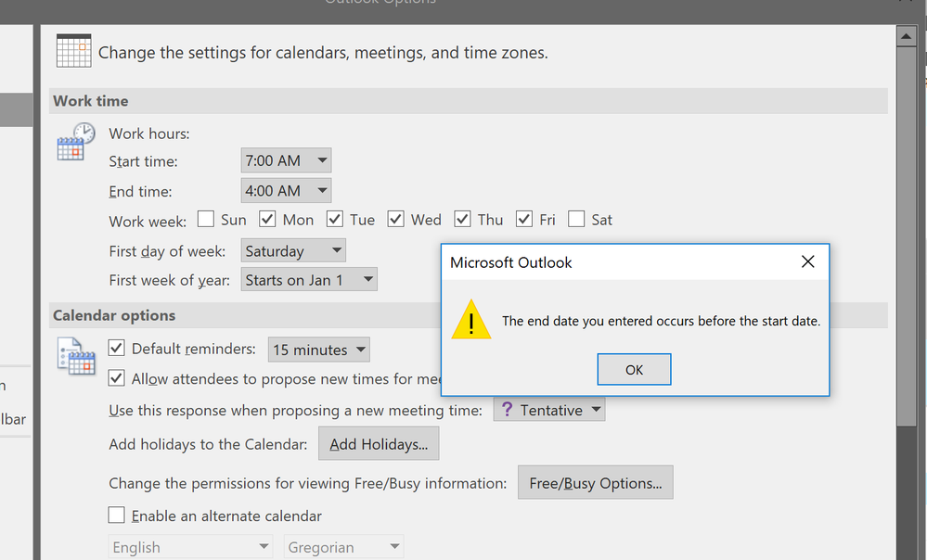Image resolution: width=927 pixels, height=560 pixels.
Task: Enable Sat as a work day
Action: coord(575,218)
